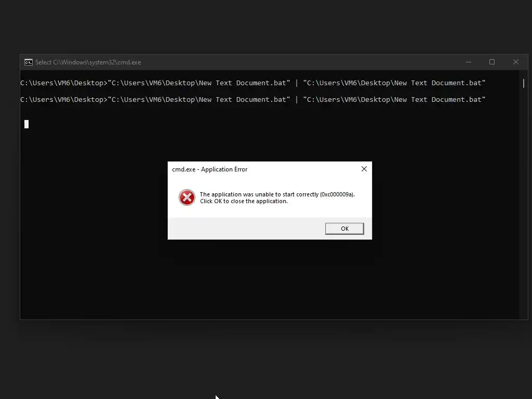Maximize the cmd.exe console window
This screenshot has width=532, height=399.
pos(492,62)
